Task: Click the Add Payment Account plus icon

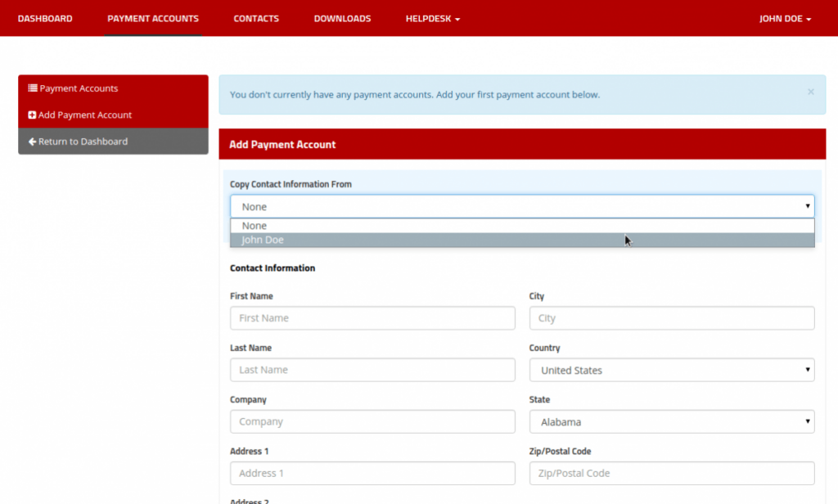Action: click(x=32, y=115)
